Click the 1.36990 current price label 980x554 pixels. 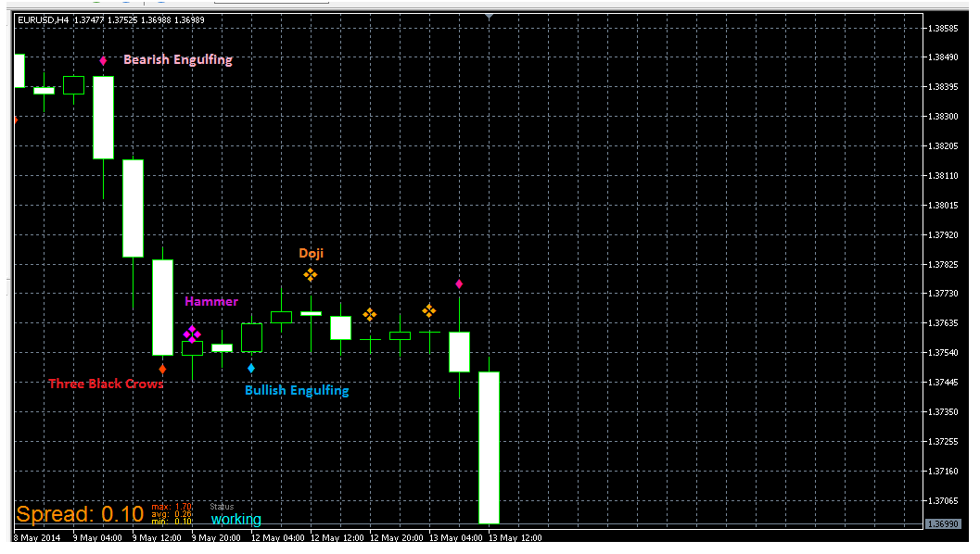(x=941, y=524)
